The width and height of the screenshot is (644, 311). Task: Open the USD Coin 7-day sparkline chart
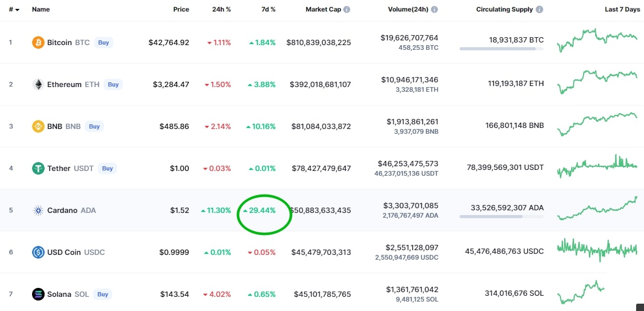pyautogui.click(x=597, y=250)
